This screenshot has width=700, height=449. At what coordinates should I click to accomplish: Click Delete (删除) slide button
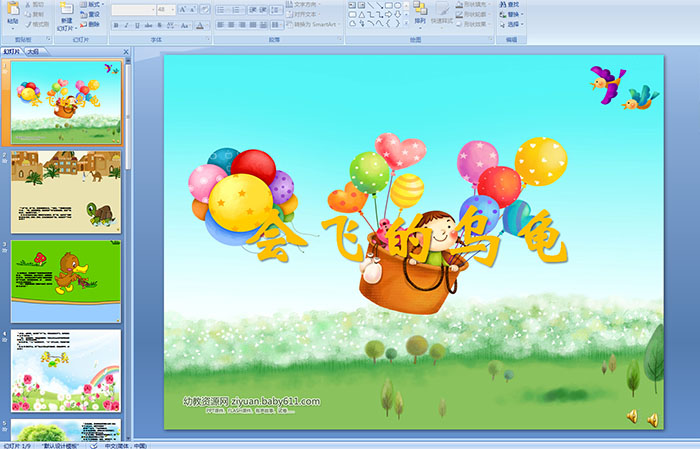[x=90, y=24]
